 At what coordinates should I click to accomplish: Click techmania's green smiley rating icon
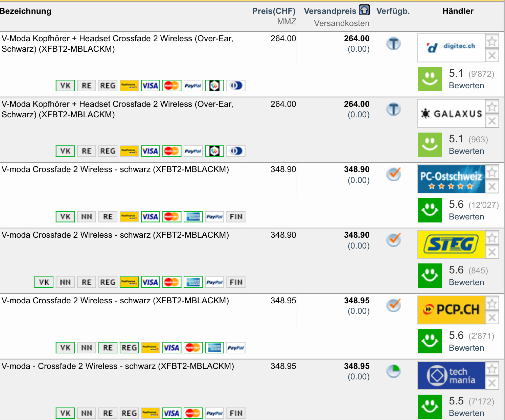point(430,406)
